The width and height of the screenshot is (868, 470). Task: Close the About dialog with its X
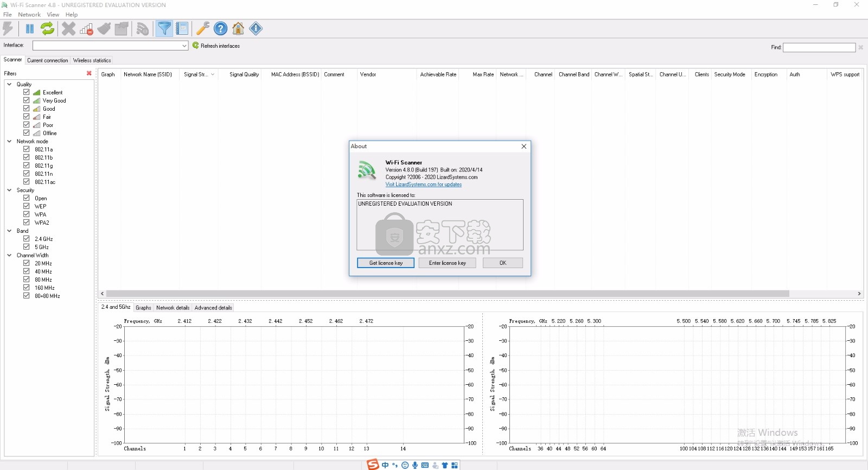524,147
